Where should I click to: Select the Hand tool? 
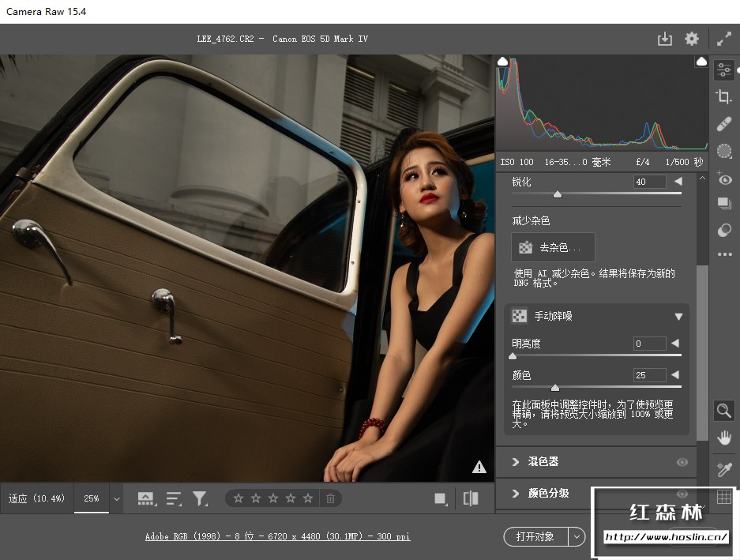coord(723,437)
